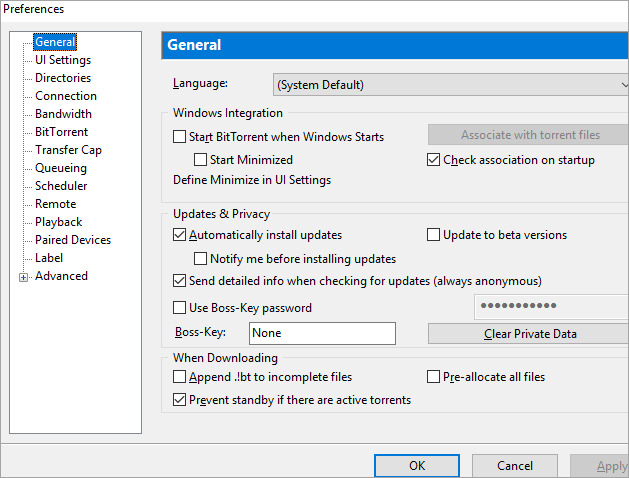
Task: Enable Pre-allocate all files
Action: coord(434,378)
